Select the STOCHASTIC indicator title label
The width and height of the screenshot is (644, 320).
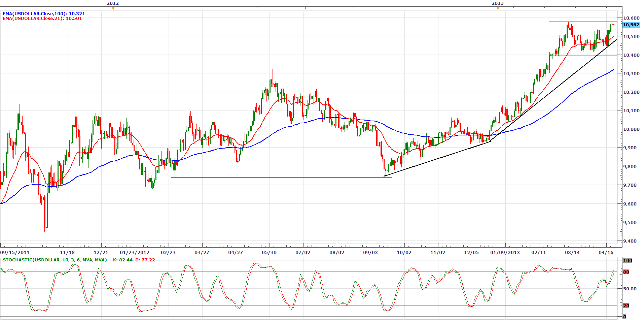click(55, 260)
